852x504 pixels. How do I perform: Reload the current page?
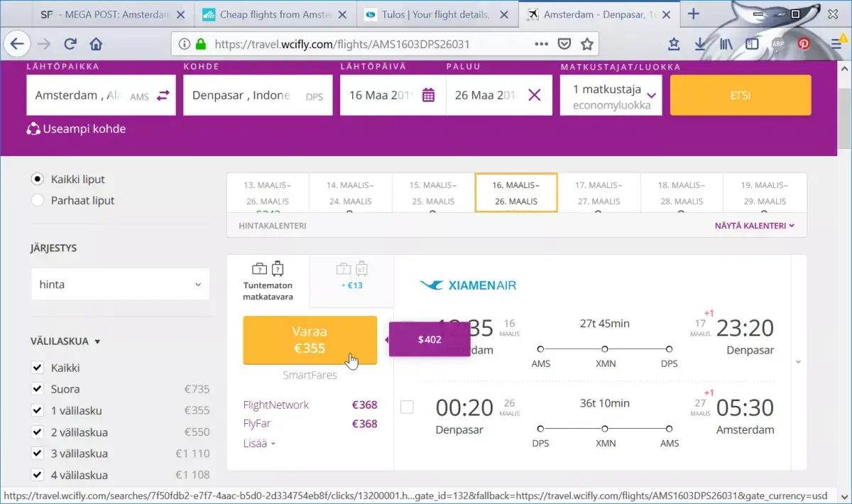click(x=70, y=44)
